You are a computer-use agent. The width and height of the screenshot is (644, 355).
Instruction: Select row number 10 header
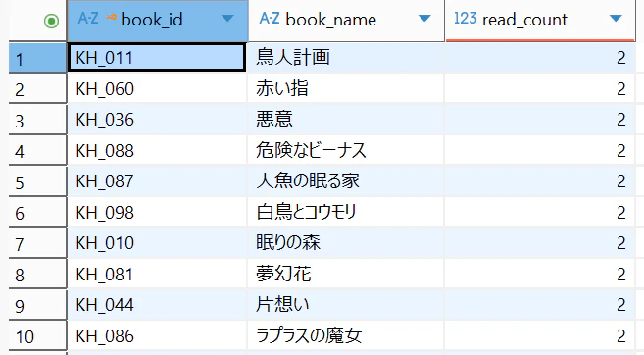pos(37,335)
